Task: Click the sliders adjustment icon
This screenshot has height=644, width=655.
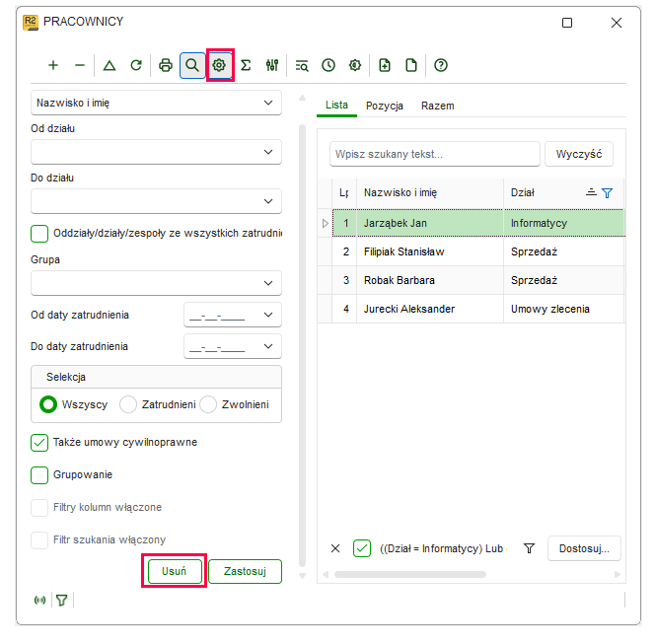Action: 272,65
